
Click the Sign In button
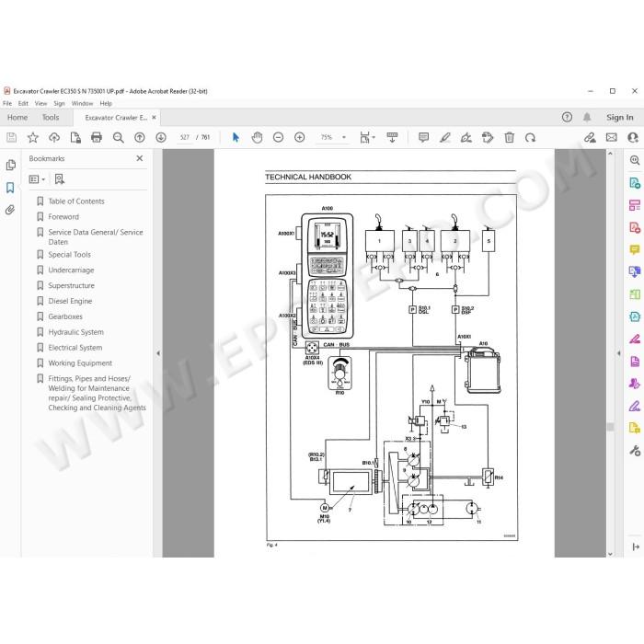(x=620, y=118)
